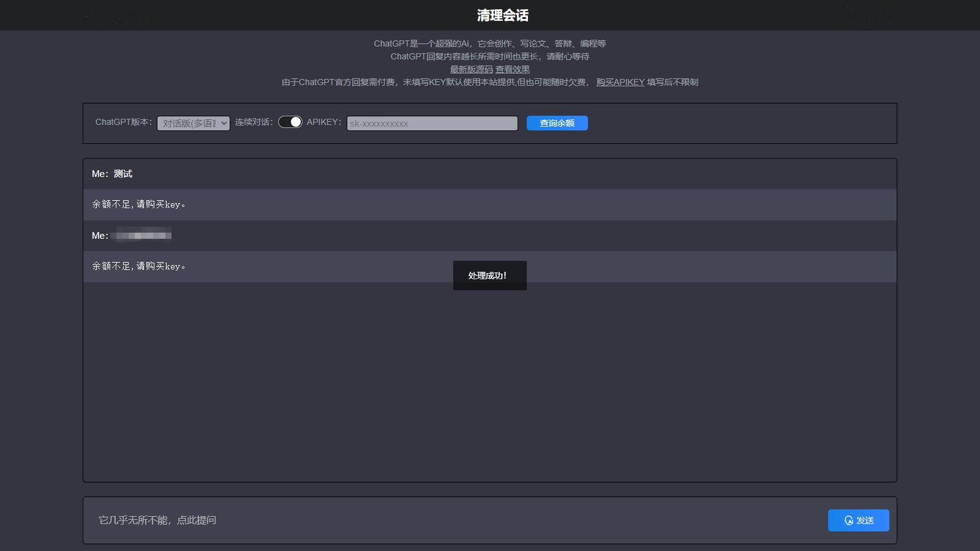This screenshot has width=980, height=551.
Task: Click the 'ChatGPT是一个超强的Ai' description line
Action: 490,43
